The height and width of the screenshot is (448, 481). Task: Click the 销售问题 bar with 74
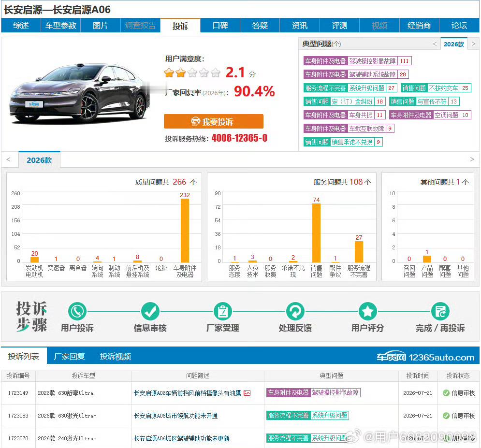tap(316, 233)
